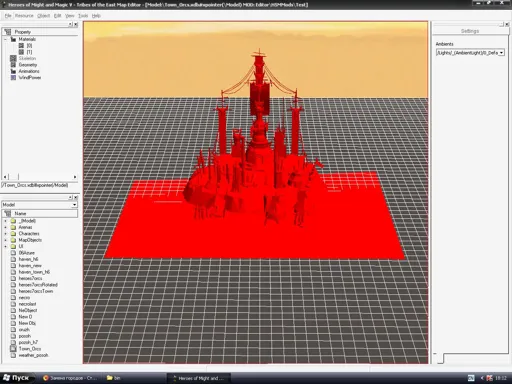Switch to Heroes of Might and Magic taskbar button

pos(198,378)
